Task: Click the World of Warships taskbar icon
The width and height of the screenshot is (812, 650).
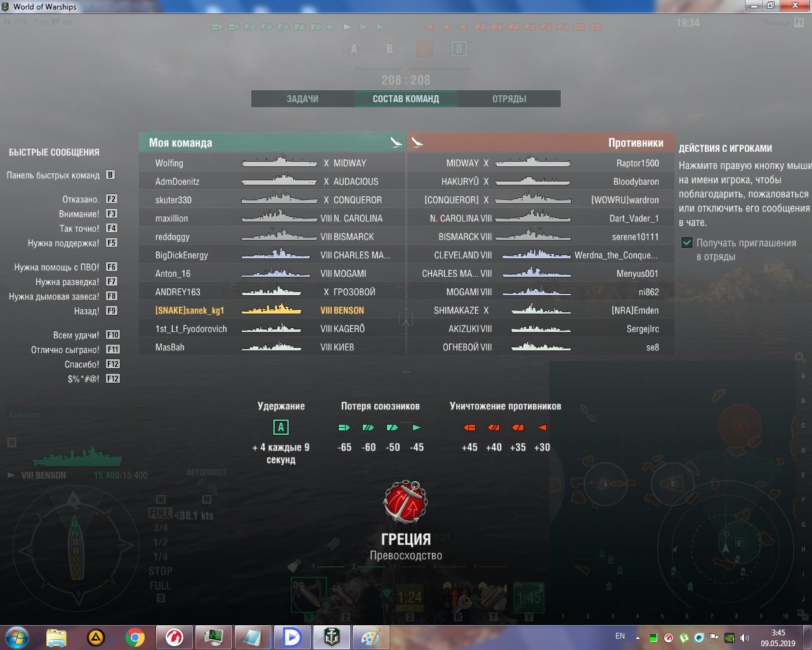Action: click(x=331, y=637)
